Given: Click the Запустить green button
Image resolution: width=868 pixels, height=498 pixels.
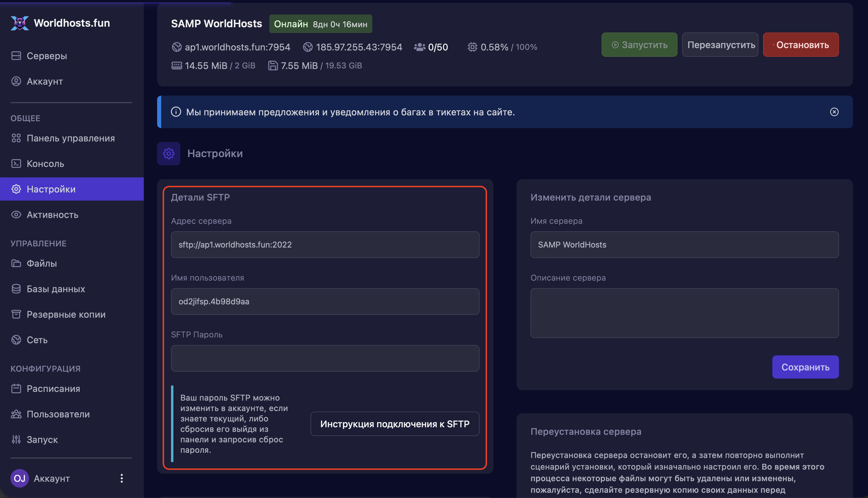Looking at the screenshot, I should (x=639, y=45).
